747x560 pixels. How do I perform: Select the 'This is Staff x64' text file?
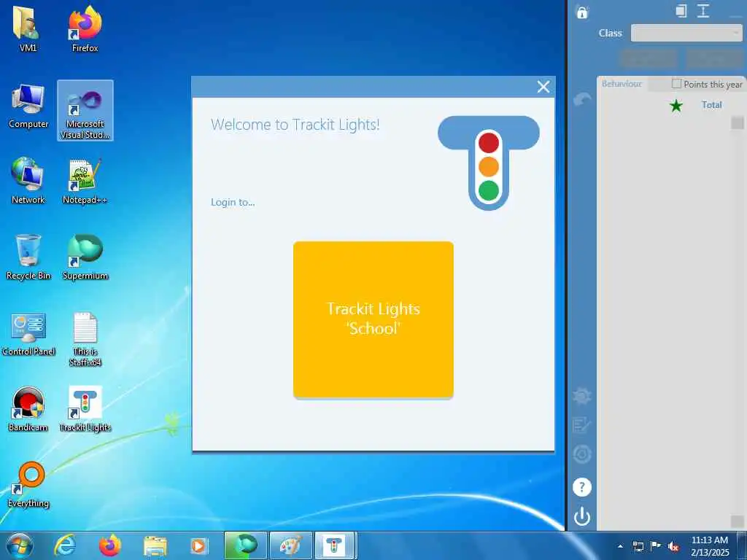(x=85, y=339)
